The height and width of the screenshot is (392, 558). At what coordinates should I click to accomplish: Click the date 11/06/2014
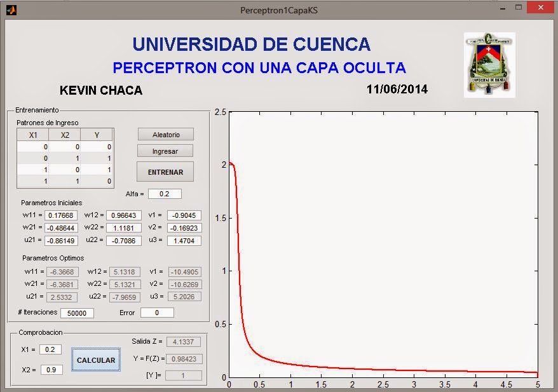point(397,89)
